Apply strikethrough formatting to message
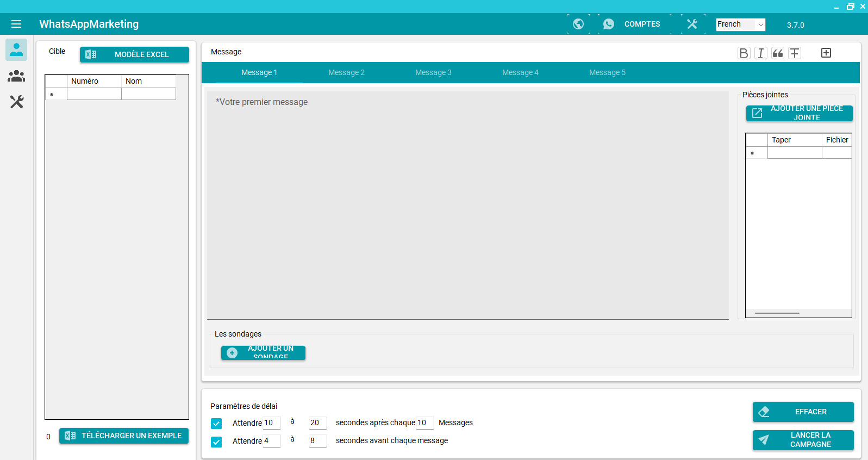This screenshot has width=868, height=460. [795, 53]
